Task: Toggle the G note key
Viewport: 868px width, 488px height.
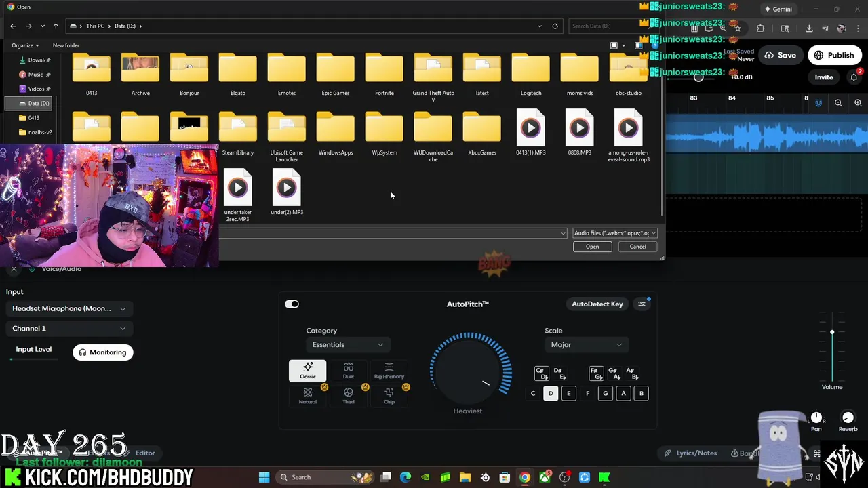Action: pyautogui.click(x=606, y=393)
